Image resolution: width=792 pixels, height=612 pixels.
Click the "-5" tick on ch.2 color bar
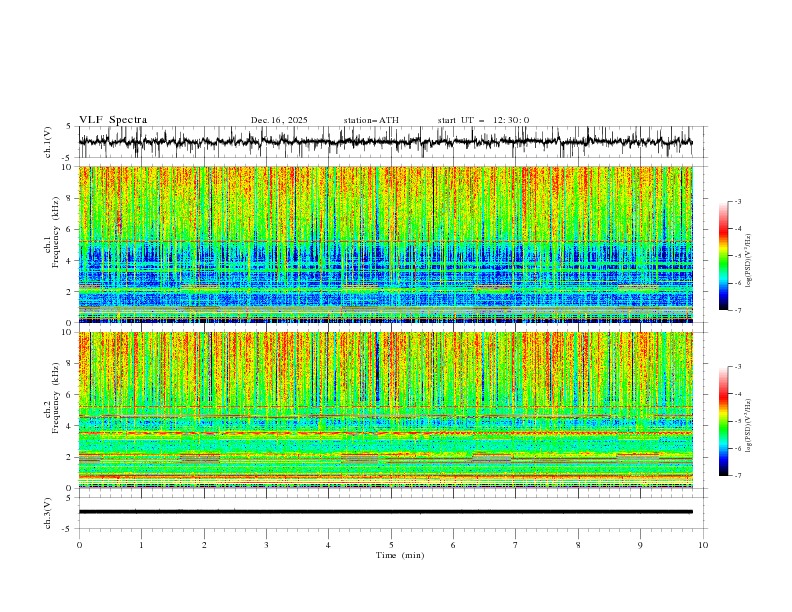(738, 421)
